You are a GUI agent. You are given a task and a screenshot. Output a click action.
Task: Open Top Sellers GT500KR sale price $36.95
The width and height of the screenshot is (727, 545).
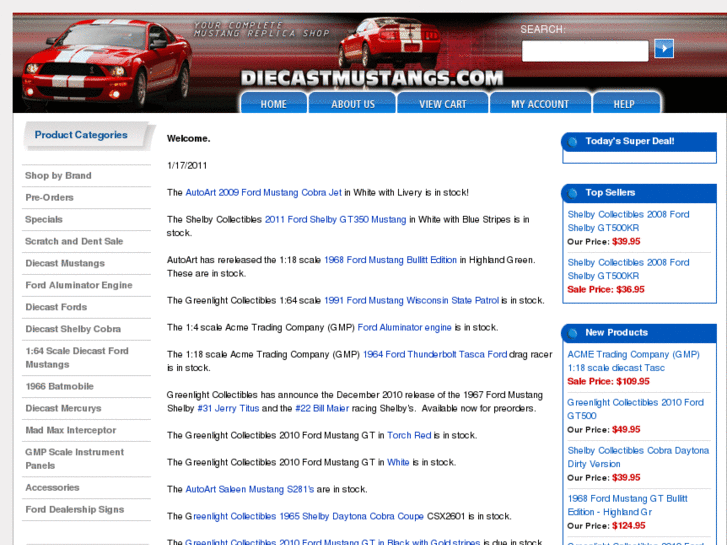click(628, 269)
